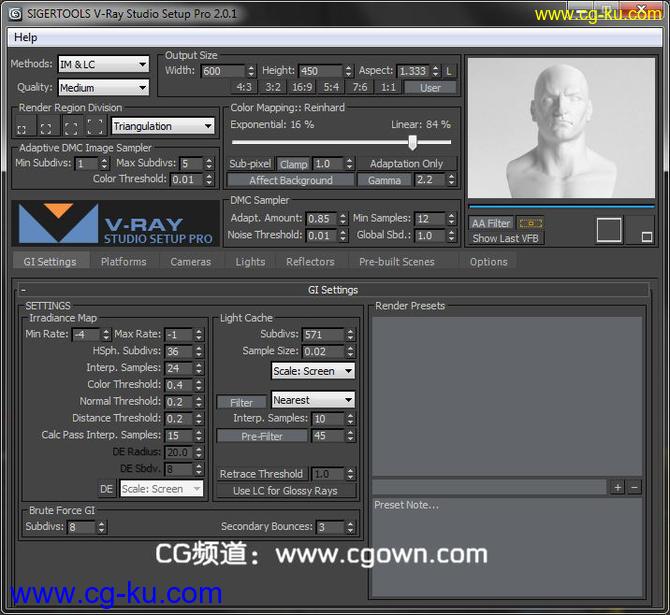Click the AA Filter button

click(x=491, y=223)
